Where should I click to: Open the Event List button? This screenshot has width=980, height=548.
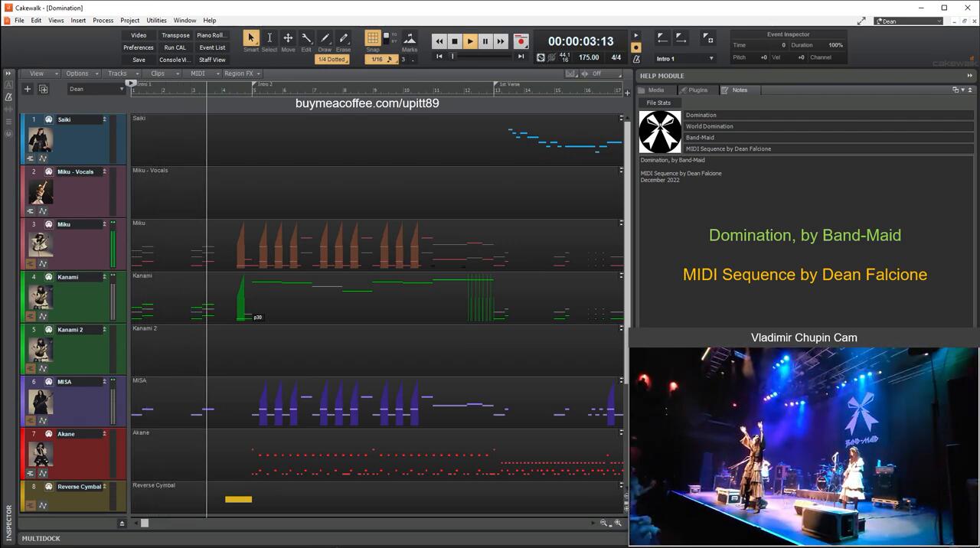(212, 47)
